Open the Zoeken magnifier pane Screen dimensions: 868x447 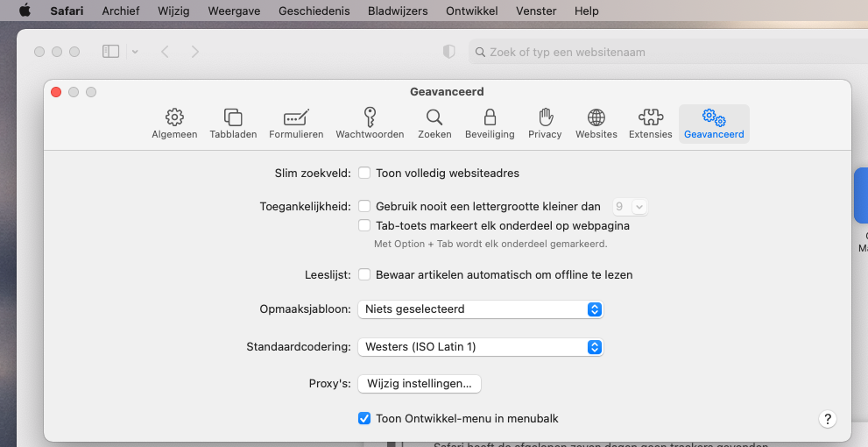point(434,124)
